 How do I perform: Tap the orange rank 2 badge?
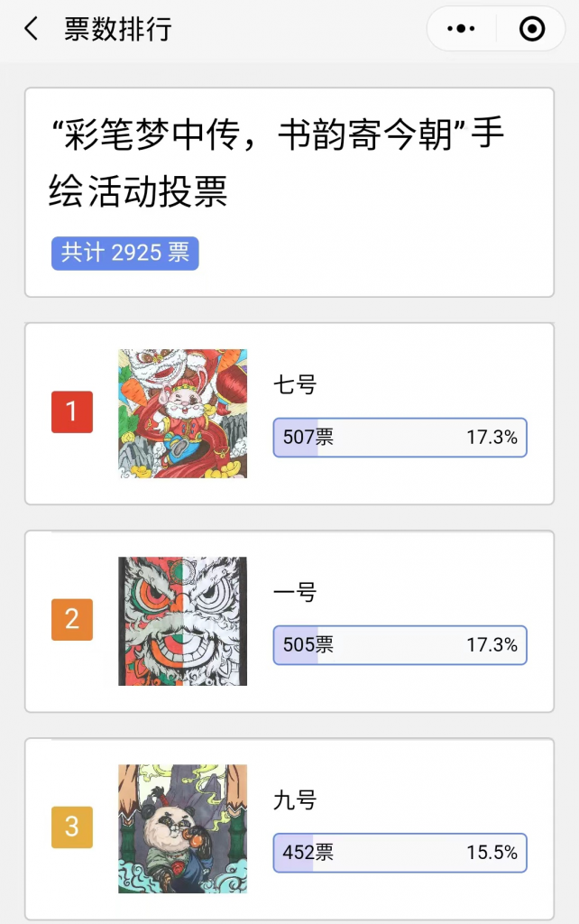(x=72, y=620)
